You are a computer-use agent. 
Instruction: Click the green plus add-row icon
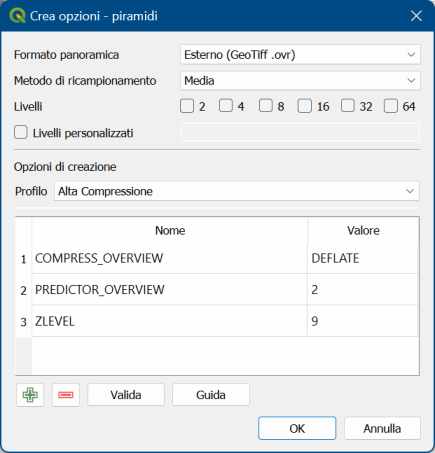[x=30, y=395]
